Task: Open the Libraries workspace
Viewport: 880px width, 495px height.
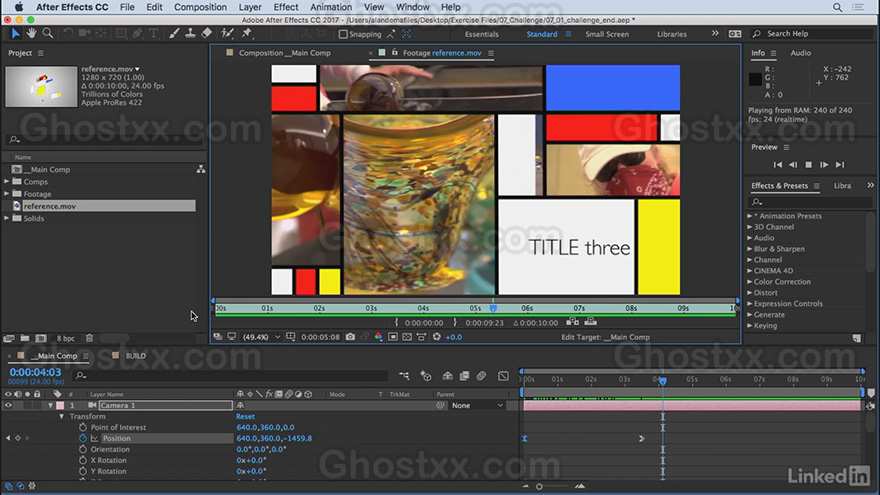Action: click(672, 34)
